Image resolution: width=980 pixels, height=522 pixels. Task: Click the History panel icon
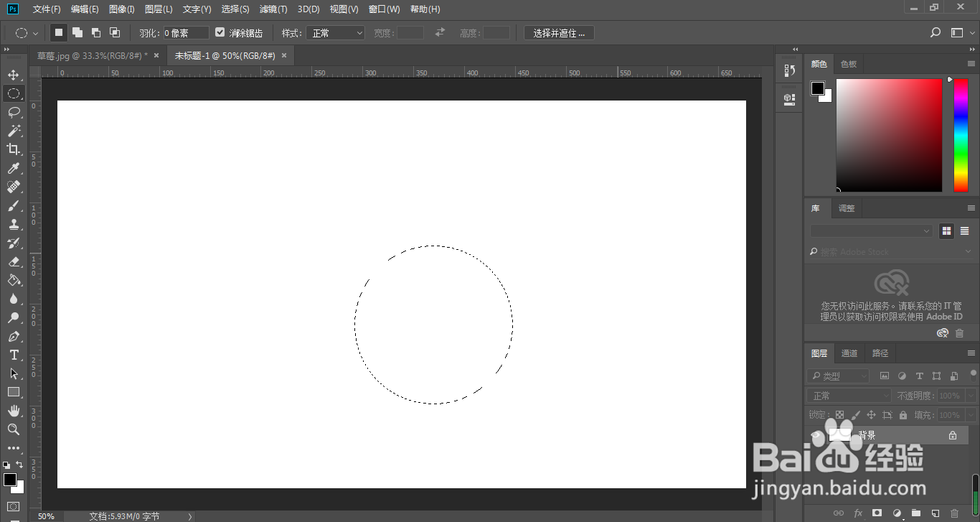[x=790, y=70]
